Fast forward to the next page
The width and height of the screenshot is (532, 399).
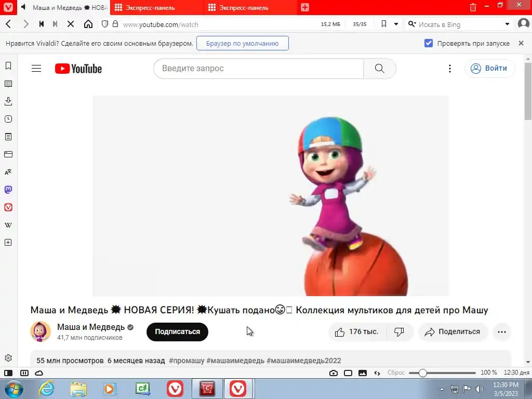click(x=55, y=24)
